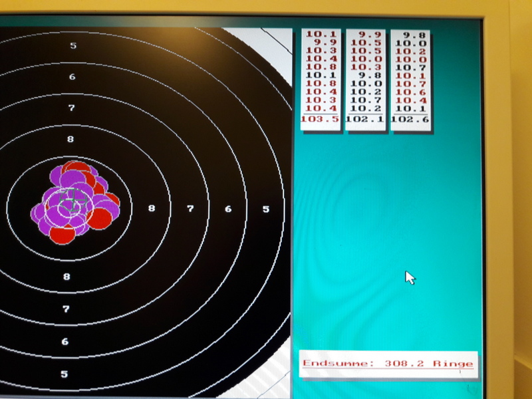This screenshot has height=399, width=532.
Task: Click ring label 7 below the center
Action: [66, 309]
